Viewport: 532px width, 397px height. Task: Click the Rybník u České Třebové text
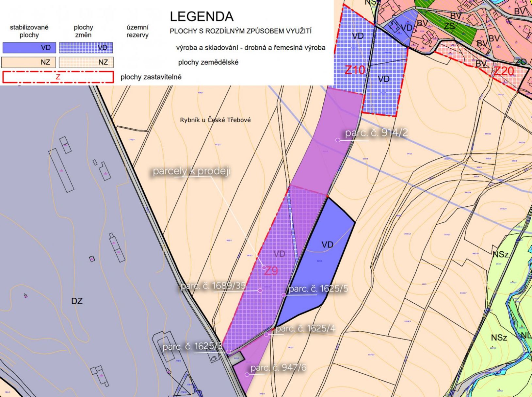[x=216, y=120]
